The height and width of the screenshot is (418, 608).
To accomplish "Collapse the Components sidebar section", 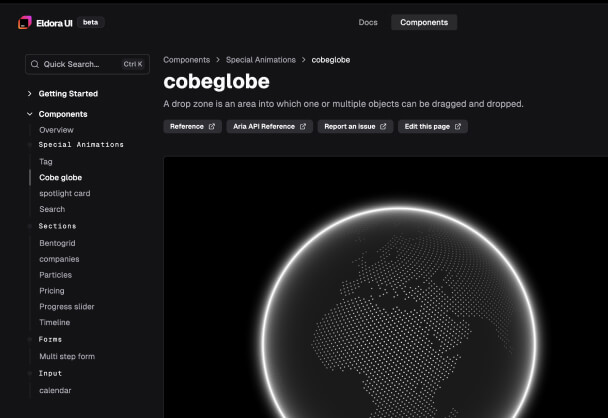I will tap(30, 114).
